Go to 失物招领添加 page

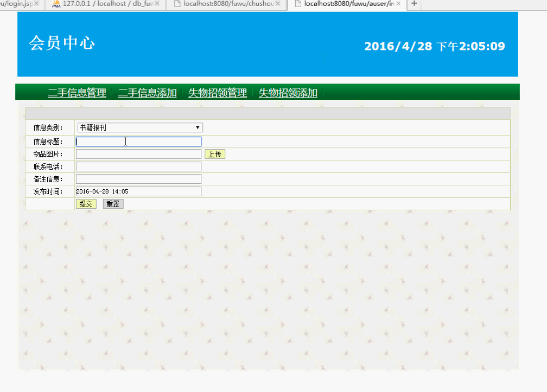tap(288, 93)
